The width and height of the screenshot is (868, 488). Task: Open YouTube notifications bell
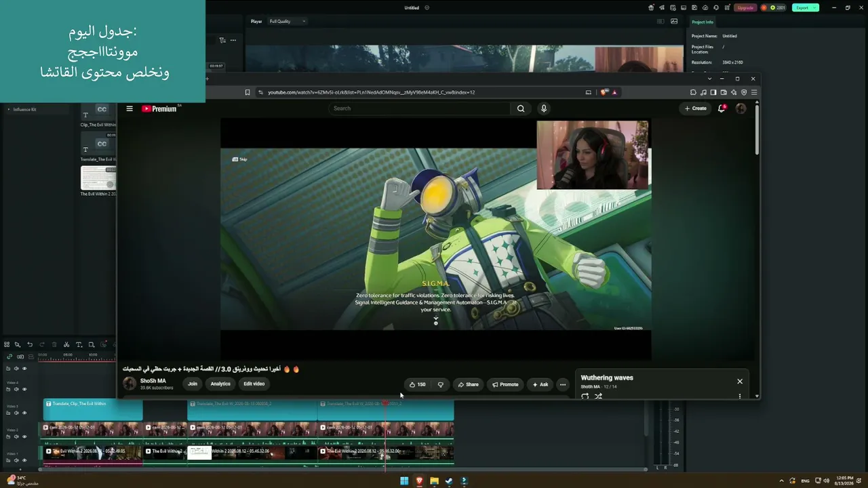coord(722,108)
